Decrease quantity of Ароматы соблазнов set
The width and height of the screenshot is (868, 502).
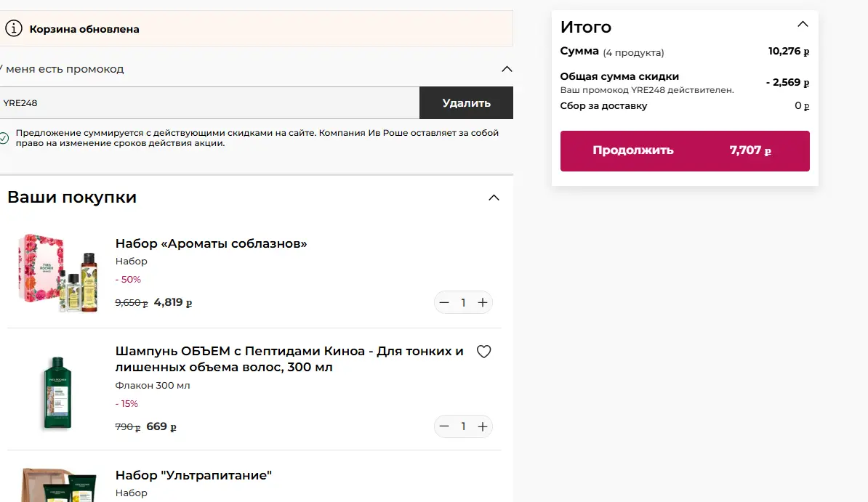[444, 303]
